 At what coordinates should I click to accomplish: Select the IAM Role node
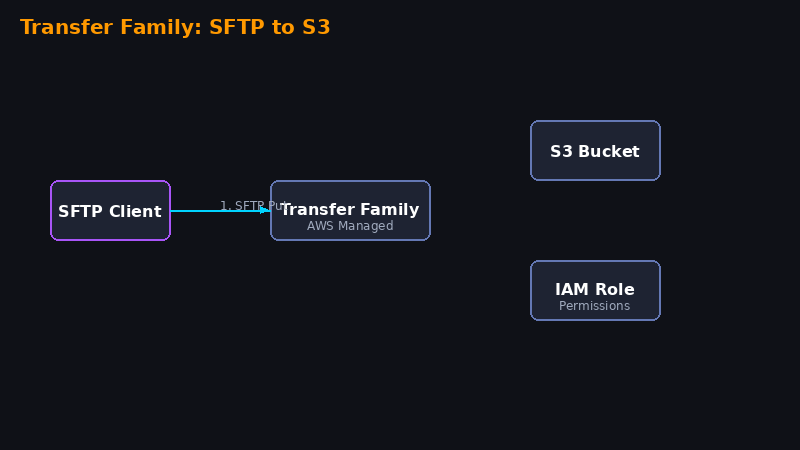[595, 290]
